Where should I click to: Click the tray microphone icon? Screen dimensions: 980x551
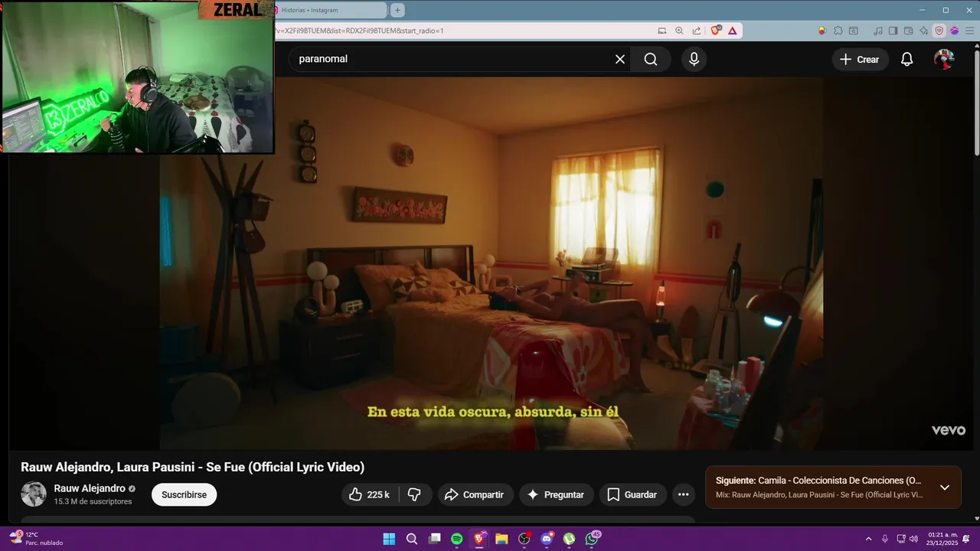coord(885,539)
